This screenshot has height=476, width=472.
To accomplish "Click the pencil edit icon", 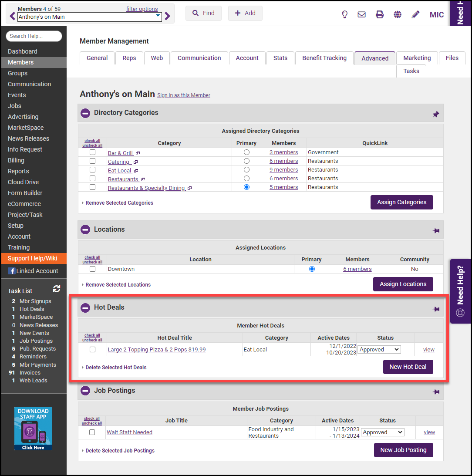I will click(415, 14).
